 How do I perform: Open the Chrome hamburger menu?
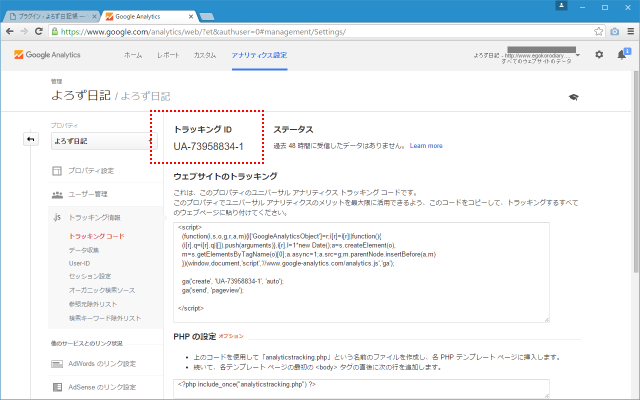coord(628,31)
